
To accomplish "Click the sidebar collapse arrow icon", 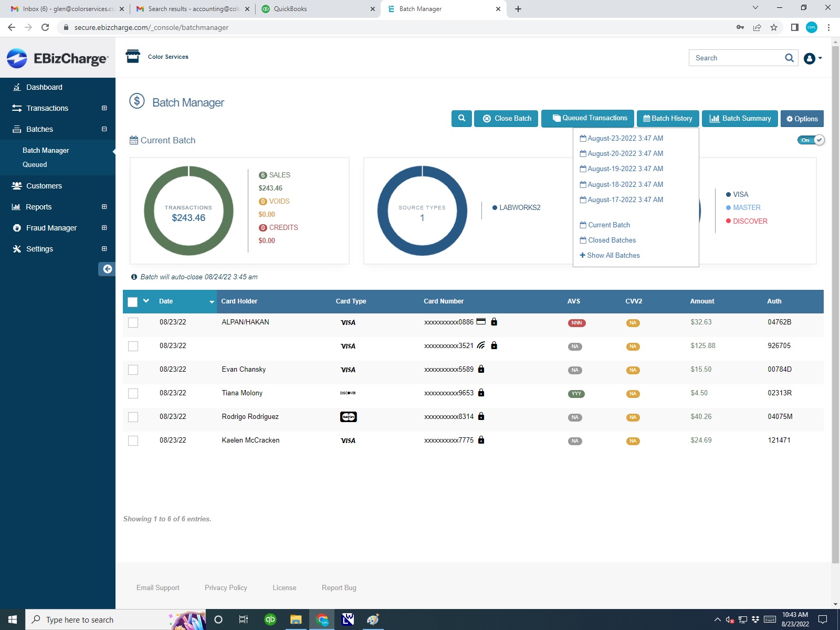I will tap(107, 269).
